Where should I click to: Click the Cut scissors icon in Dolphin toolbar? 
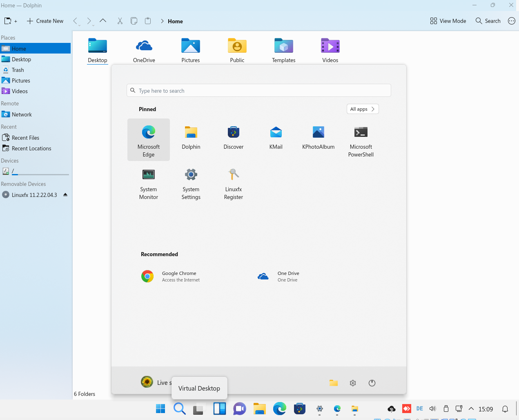tap(120, 21)
